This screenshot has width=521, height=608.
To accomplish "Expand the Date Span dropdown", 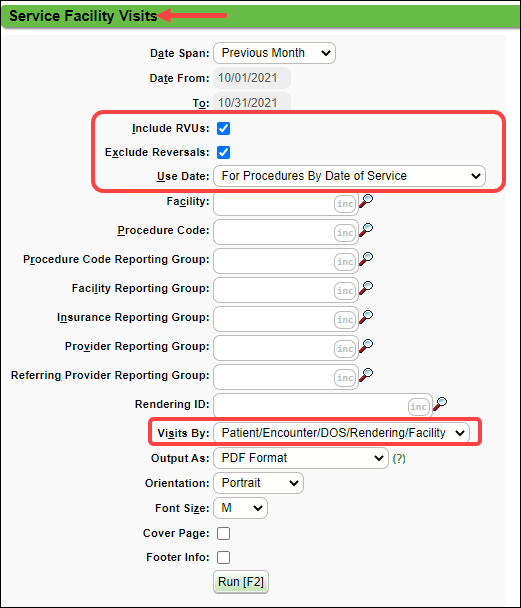I will (x=274, y=53).
